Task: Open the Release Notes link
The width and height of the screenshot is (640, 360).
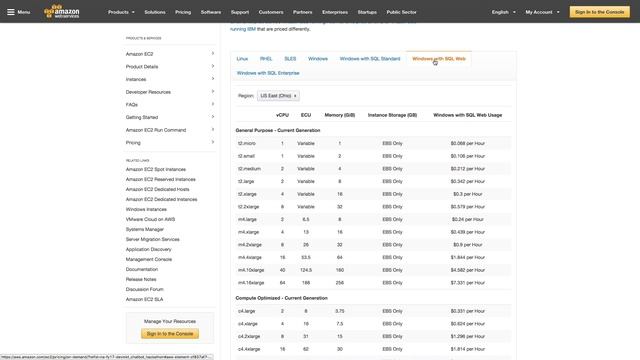Action: click(x=141, y=279)
